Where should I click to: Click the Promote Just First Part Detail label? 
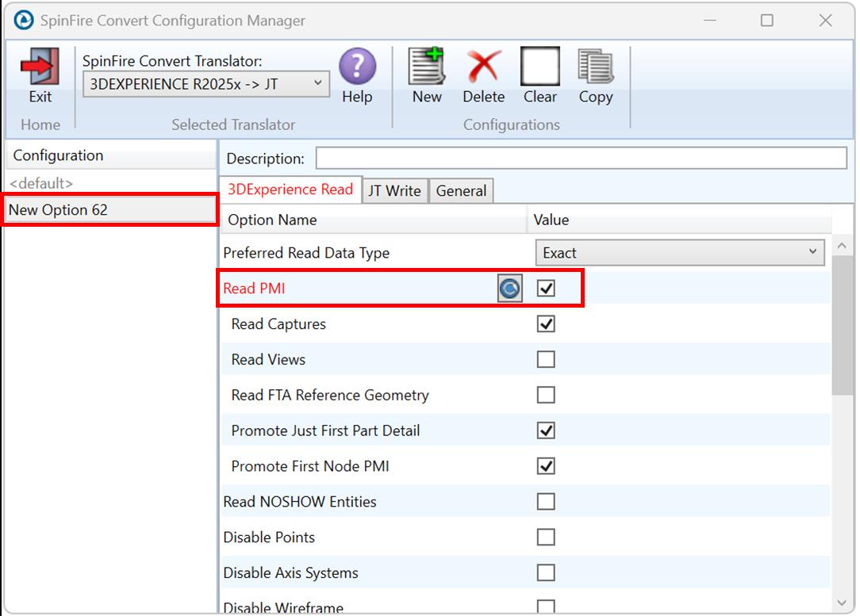click(325, 430)
